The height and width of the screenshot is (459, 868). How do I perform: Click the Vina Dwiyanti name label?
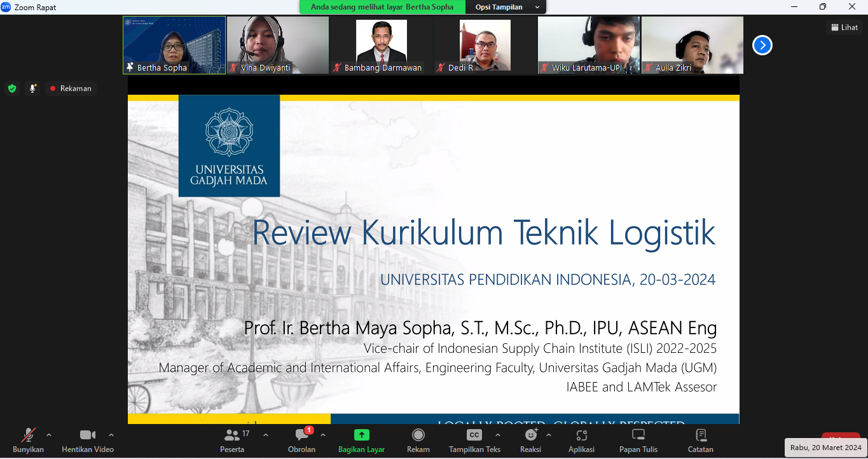(266, 67)
